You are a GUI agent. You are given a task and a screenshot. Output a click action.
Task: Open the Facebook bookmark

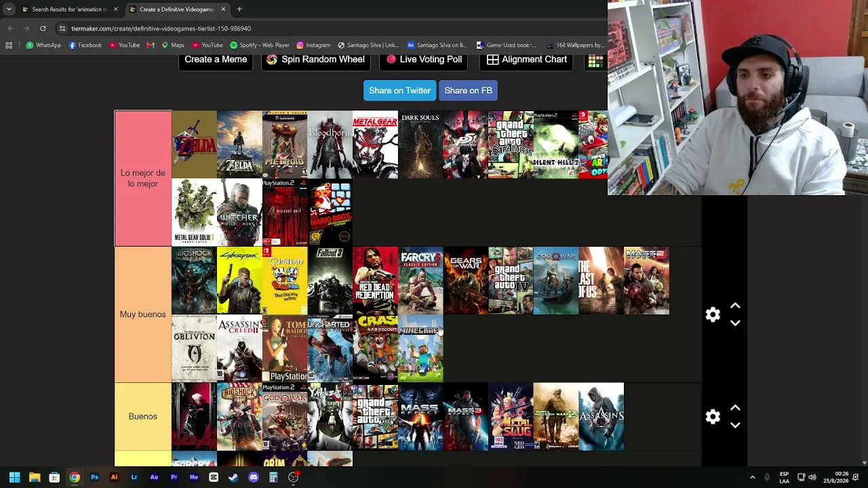(x=85, y=45)
